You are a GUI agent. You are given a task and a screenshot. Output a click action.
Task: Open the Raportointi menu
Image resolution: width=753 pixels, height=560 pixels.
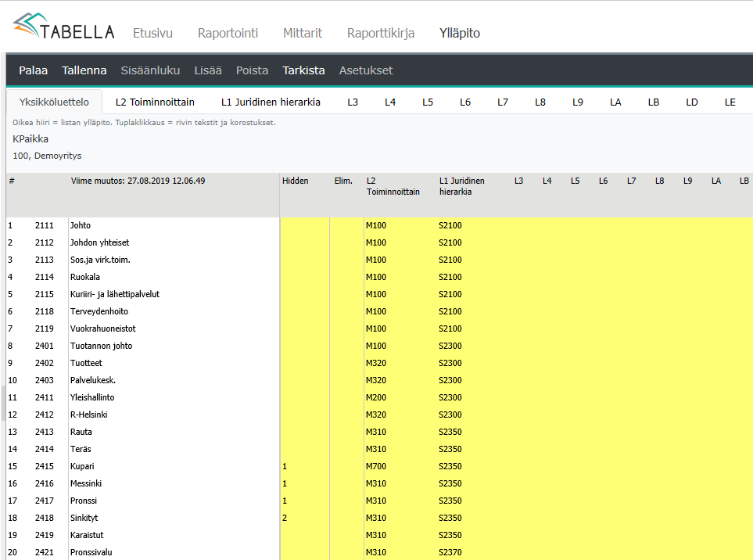pyautogui.click(x=228, y=33)
